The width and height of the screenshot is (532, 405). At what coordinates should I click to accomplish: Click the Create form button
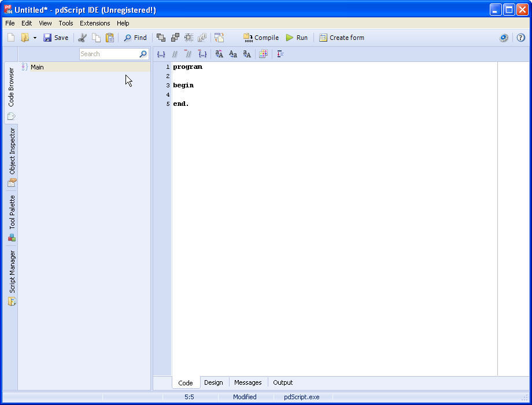coord(342,38)
